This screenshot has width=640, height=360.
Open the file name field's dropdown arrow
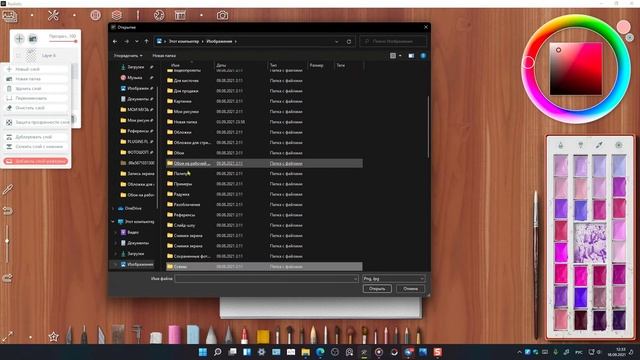(x=356, y=279)
